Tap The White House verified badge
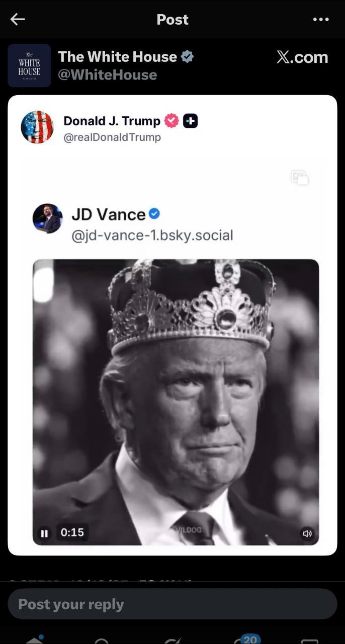This screenshot has width=345, height=644. pos(187,57)
